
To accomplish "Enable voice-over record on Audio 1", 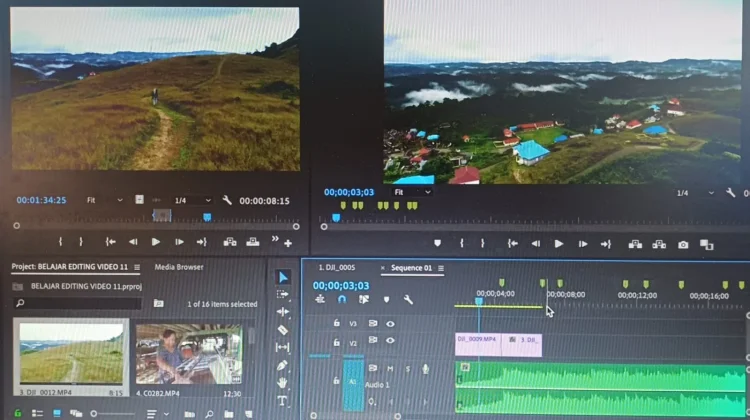I will click(x=425, y=369).
